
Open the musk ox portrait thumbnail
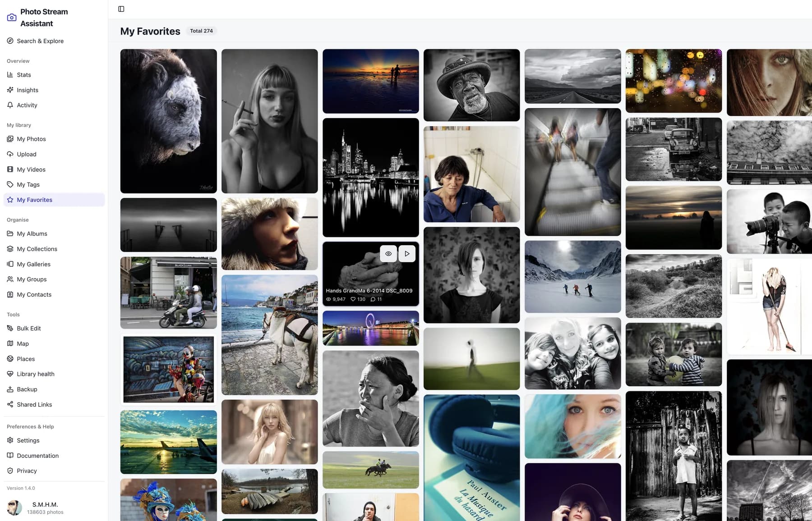pos(168,121)
